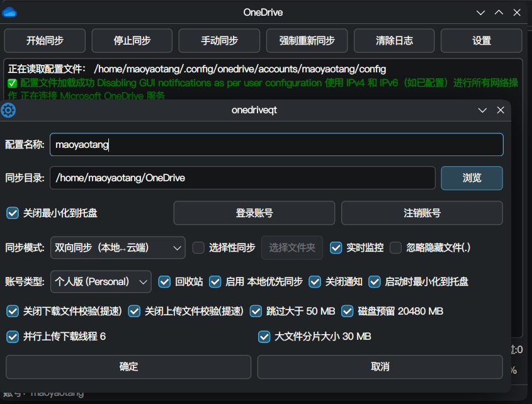Click 强制重新同步 to force a resync
Screen dimensions: 532x404
click(x=307, y=41)
